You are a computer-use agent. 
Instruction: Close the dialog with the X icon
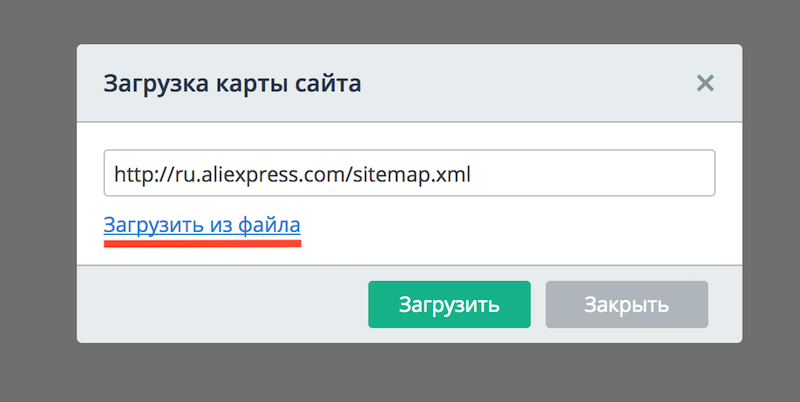(705, 83)
